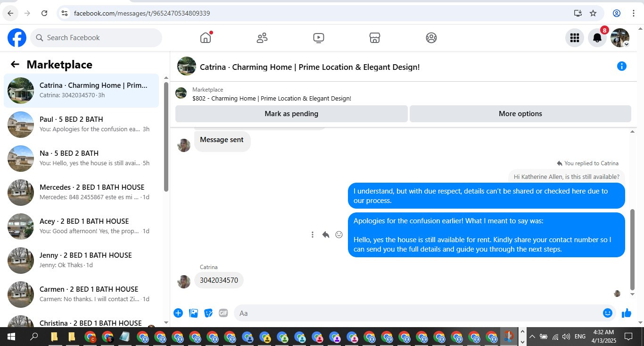Open the taskbar clock and date
This screenshot has height=346, width=644.
tap(604, 337)
